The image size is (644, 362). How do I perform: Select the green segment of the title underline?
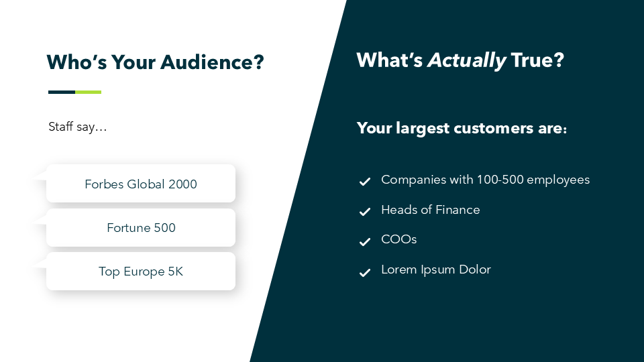pos(88,92)
